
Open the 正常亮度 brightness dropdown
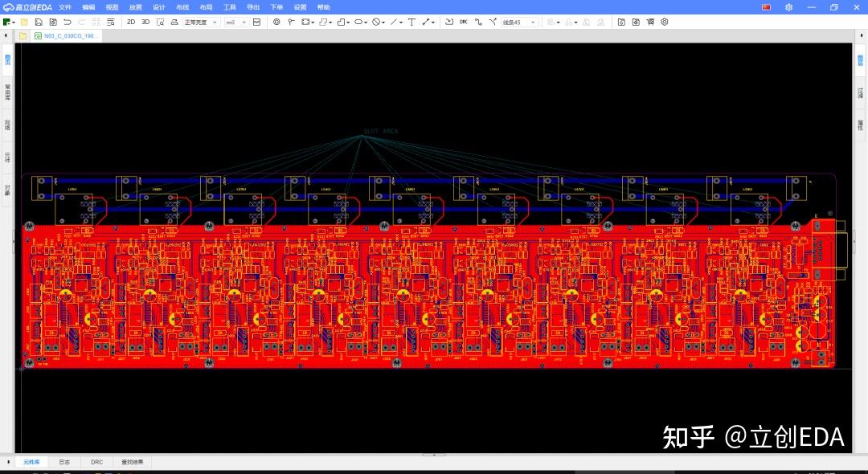pos(201,22)
